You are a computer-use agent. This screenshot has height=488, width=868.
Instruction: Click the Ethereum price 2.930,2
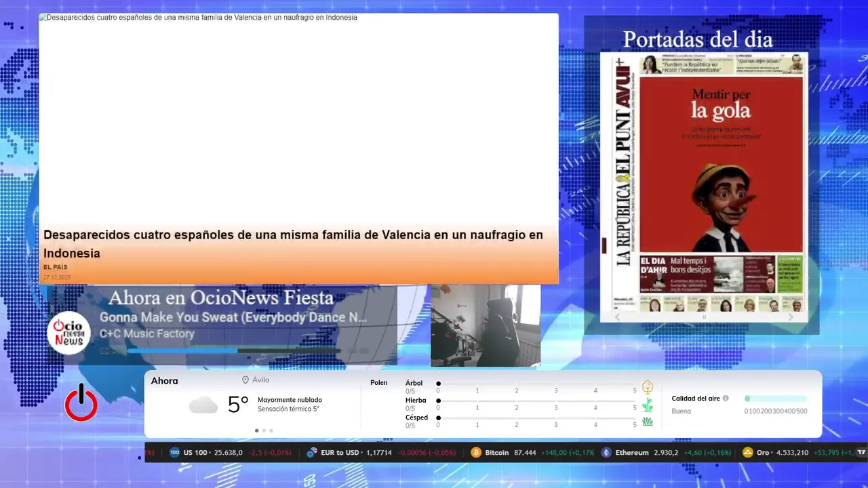point(665,452)
